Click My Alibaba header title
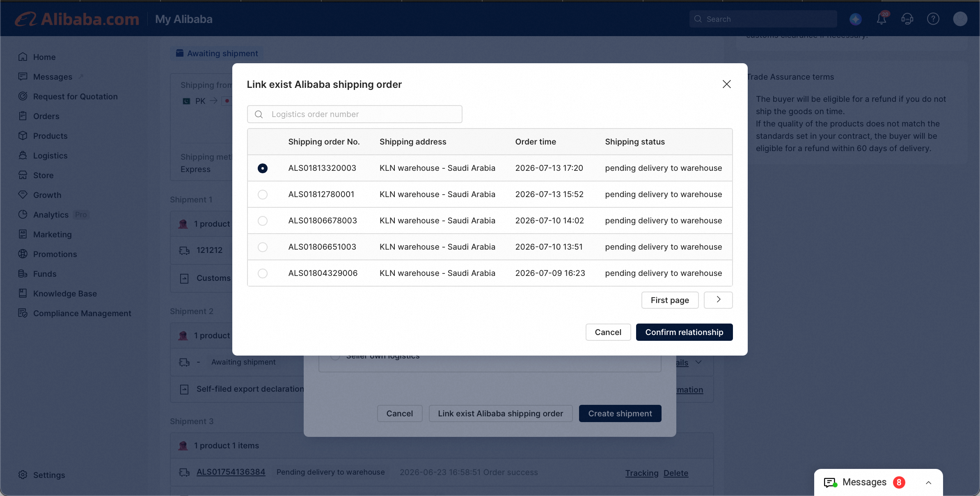The height and width of the screenshot is (496, 980). (184, 19)
